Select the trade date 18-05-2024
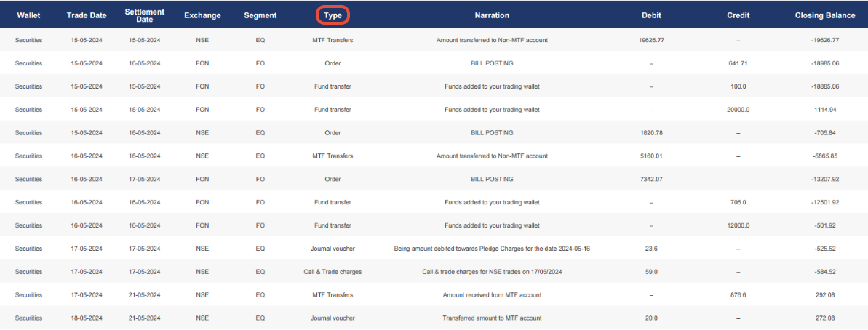 [x=87, y=318]
